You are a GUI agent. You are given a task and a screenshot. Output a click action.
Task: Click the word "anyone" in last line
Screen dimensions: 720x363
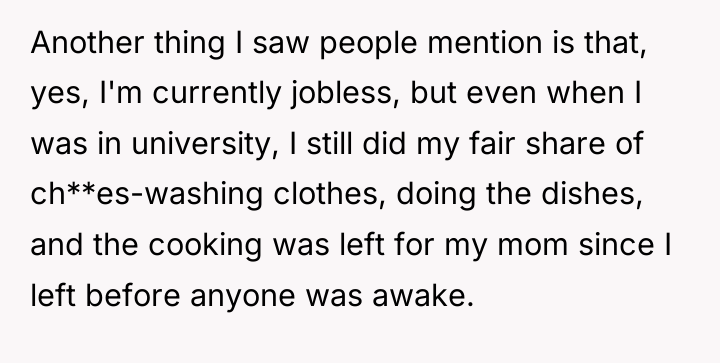(x=242, y=298)
